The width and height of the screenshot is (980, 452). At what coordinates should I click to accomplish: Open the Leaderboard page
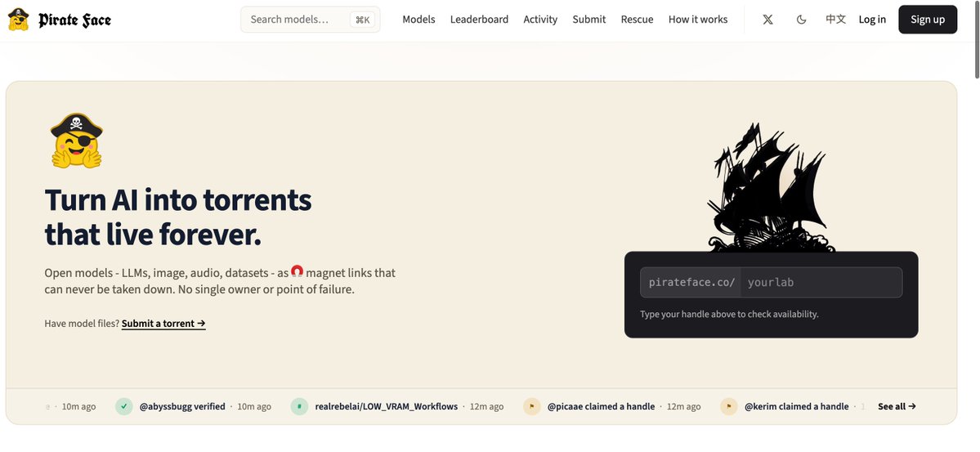(x=480, y=20)
